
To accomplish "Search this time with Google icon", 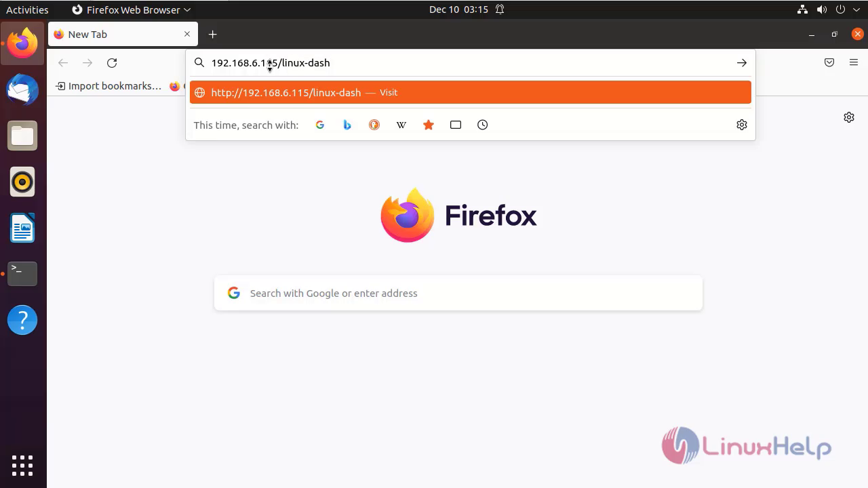I will 320,125.
